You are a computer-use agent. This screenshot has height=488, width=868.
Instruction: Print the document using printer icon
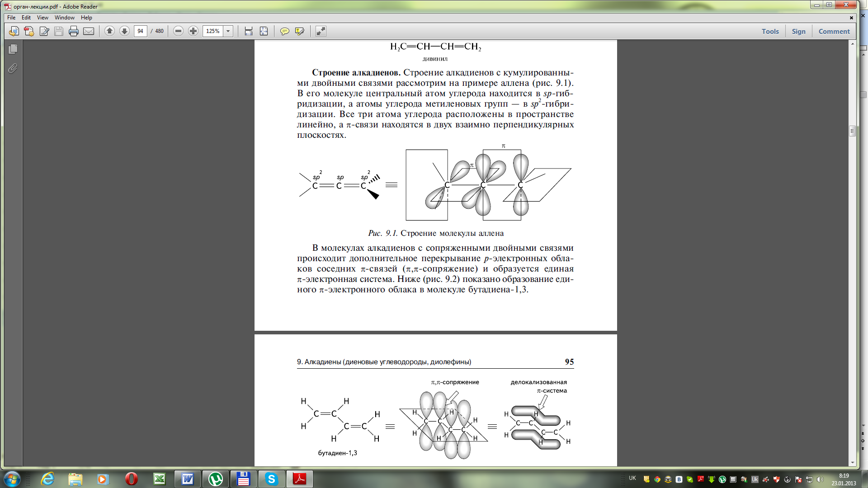tap(74, 31)
